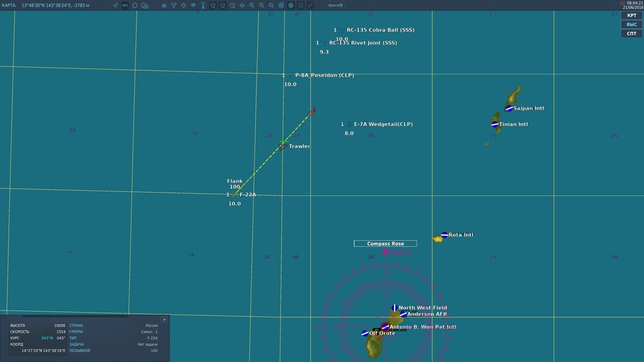Select the four-arrow pan map icon
The width and height of the screenshot is (644, 362).
[x=242, y=5]
